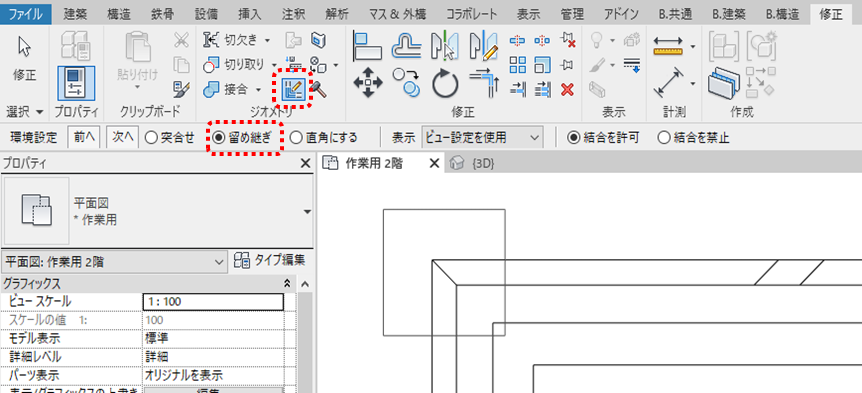
Task: Switch to the コラボレート ribbon tab
Action: click(x=472, y=14)
